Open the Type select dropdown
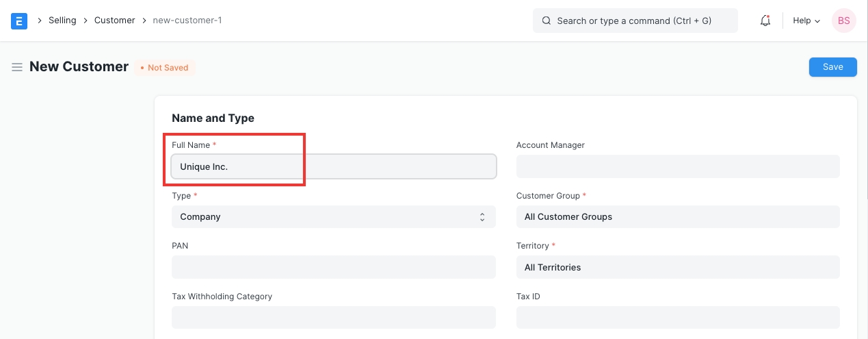 (x=333, y=217)
